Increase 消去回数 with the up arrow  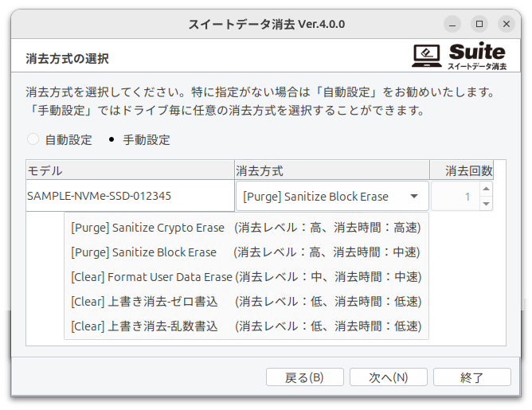point(486,189)
